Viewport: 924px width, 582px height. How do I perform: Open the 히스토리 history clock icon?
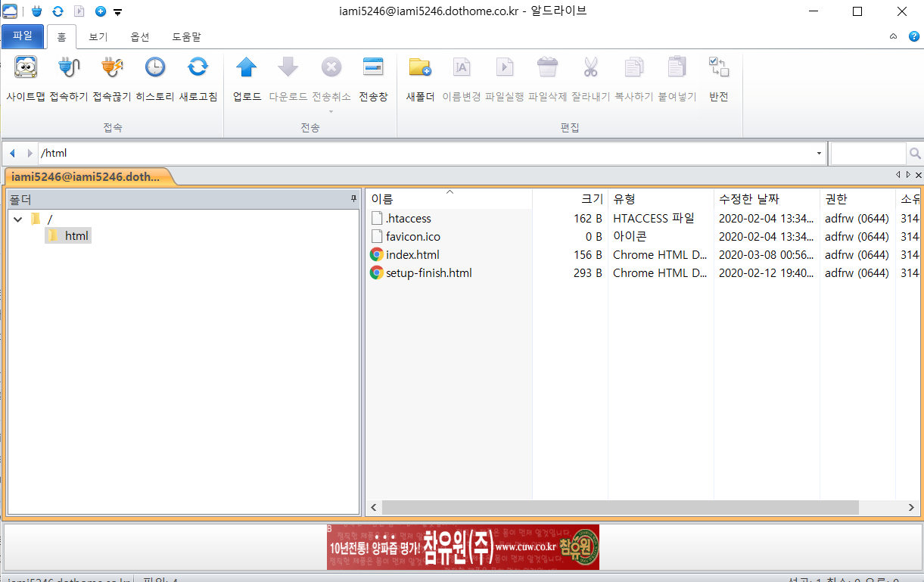(155, 69)
